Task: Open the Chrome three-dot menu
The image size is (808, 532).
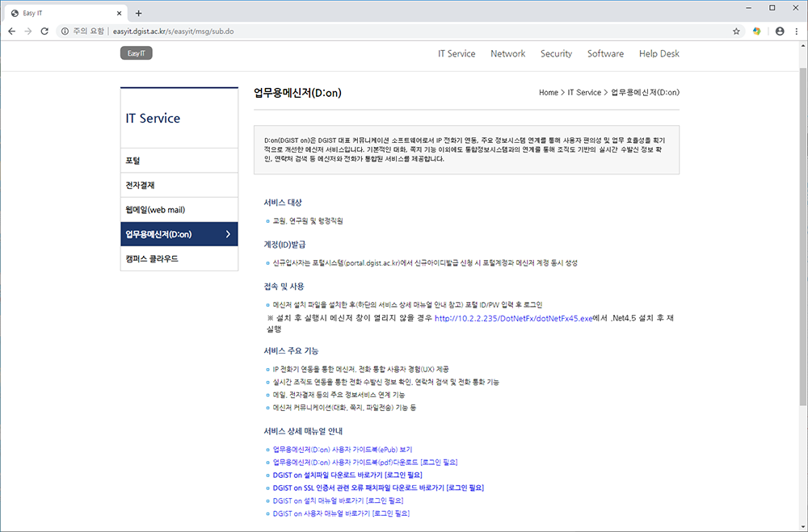Action: point(798,31)
